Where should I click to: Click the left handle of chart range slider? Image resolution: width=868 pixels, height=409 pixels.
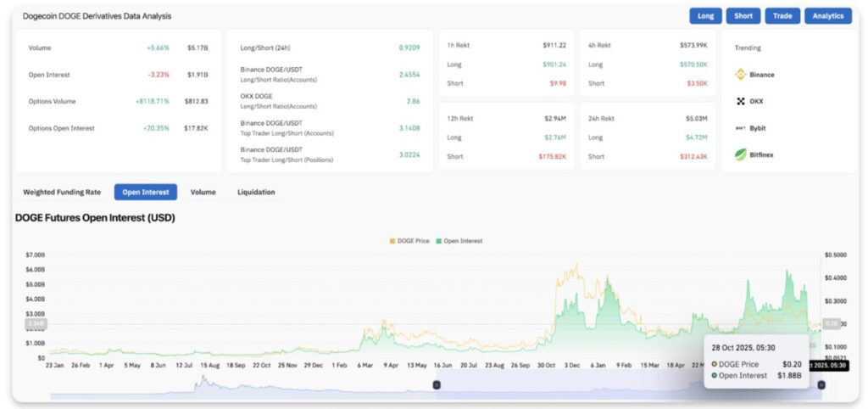click(x=437, y=385)
